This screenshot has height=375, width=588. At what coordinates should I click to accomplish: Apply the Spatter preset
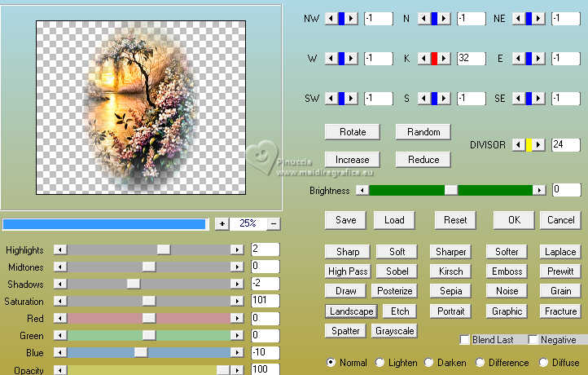pos(345,331)
